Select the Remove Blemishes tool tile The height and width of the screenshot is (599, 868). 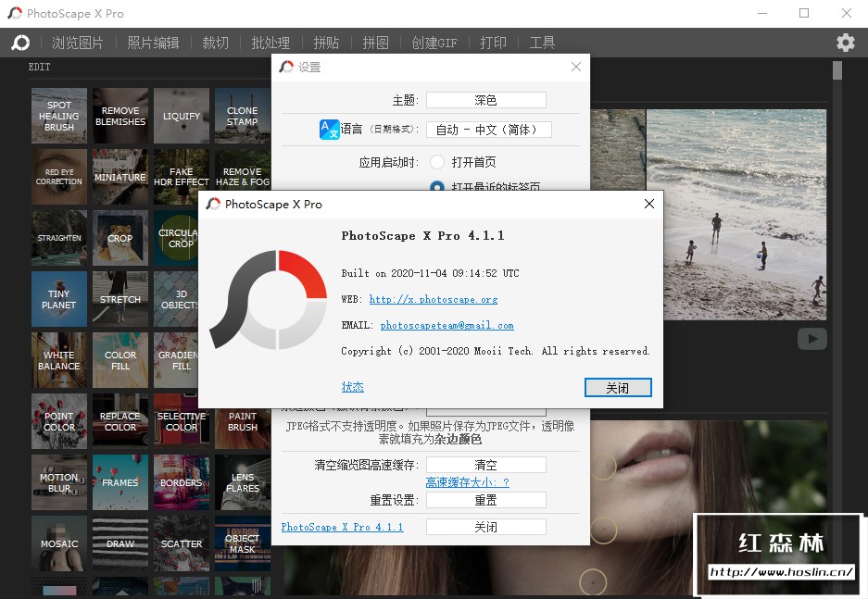120,116
